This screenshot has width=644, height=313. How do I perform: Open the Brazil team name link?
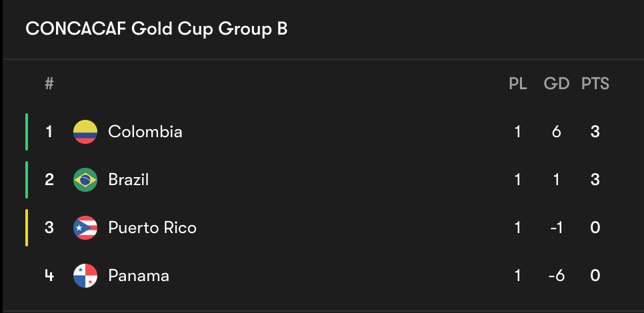129,180
